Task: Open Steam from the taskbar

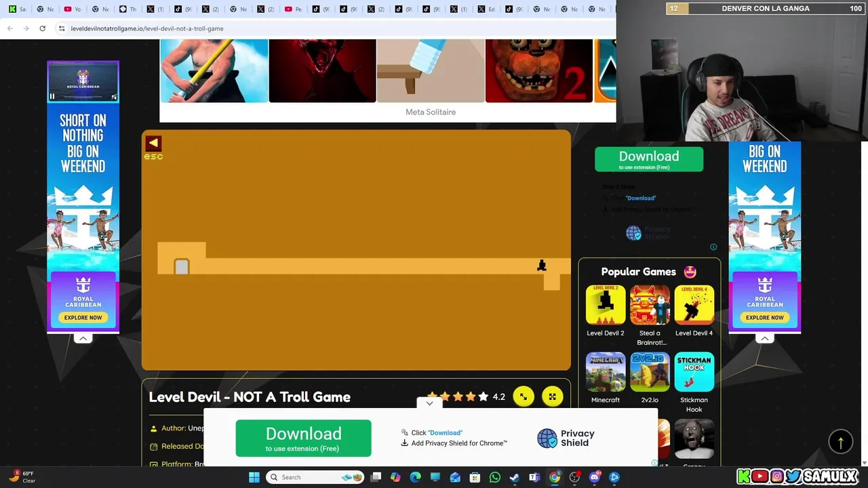Action: [515, 477]
